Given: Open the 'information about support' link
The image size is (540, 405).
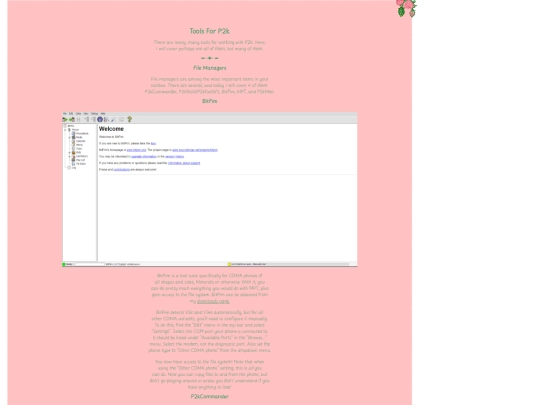Looking at the screenshot, I should point(184,163).
